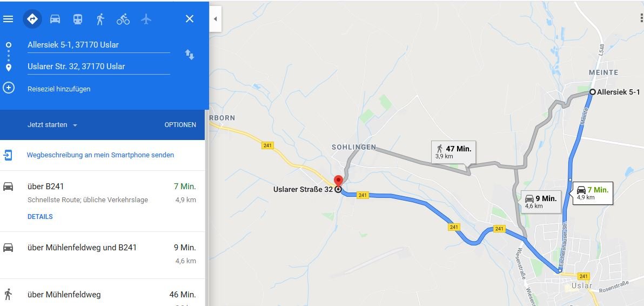Select the car driving travel mode
644x306 pixels.
click(55, 19)
